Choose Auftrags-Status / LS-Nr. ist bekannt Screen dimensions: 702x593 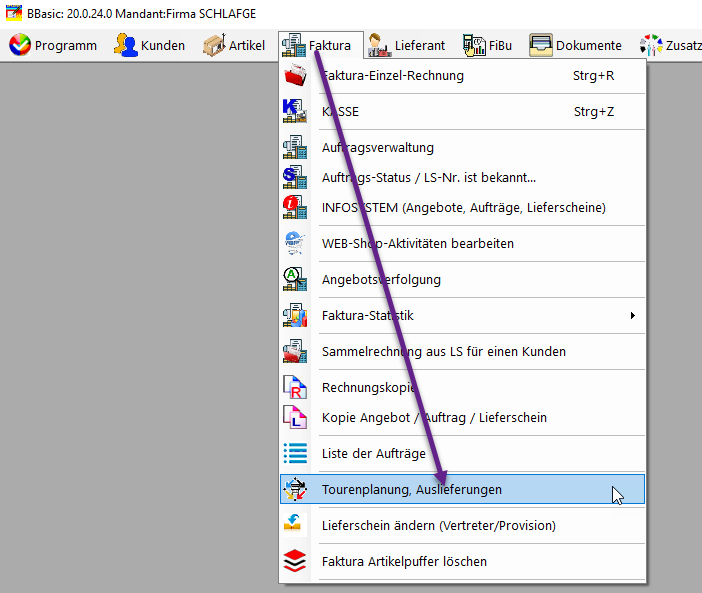pyautogui.click(x=462, y=178)
